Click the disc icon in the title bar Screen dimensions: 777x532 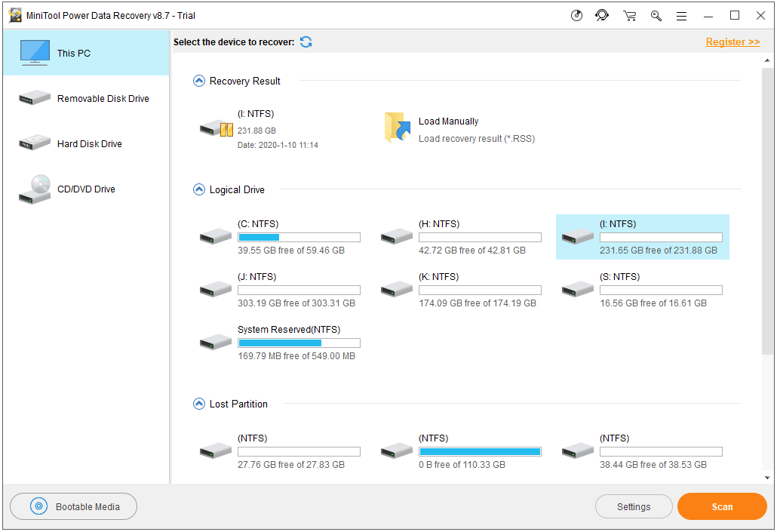tap(576, 15)
